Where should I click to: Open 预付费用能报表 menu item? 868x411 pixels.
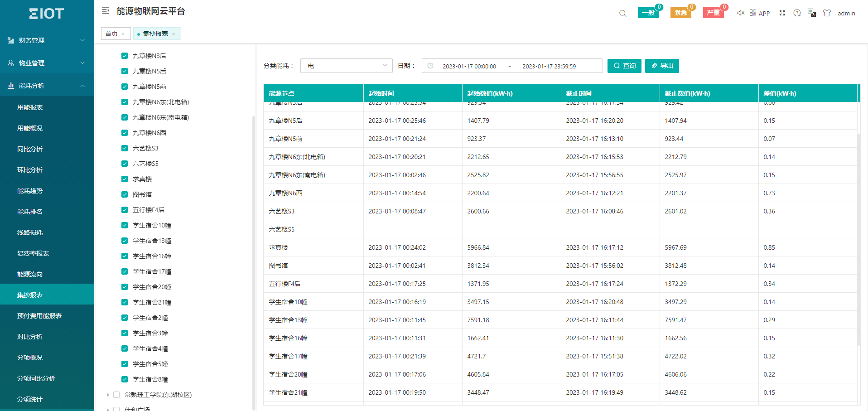47,316
